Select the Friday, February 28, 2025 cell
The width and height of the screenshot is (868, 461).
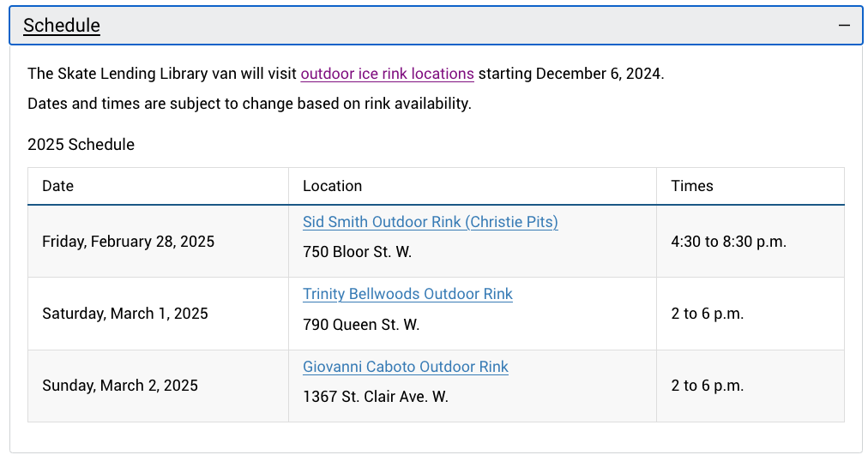pyautogui.click(x=159, y=242)
